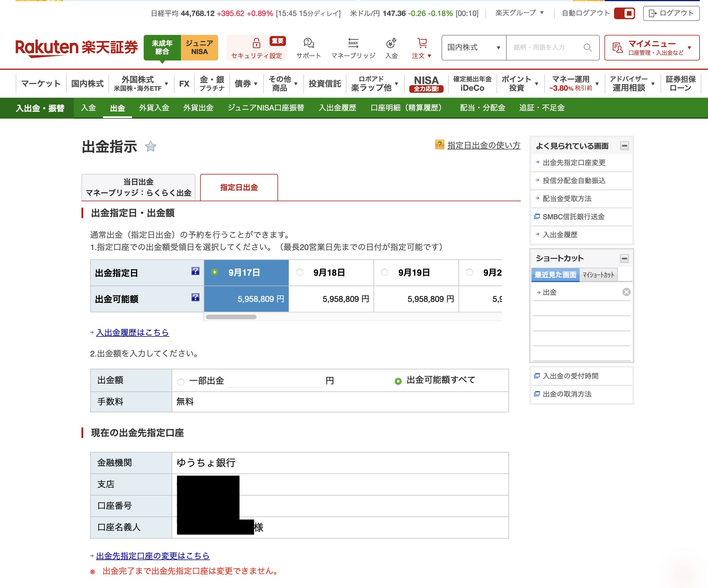Toggle the auto logout switch
708x588 pixels.
(624, 13)
